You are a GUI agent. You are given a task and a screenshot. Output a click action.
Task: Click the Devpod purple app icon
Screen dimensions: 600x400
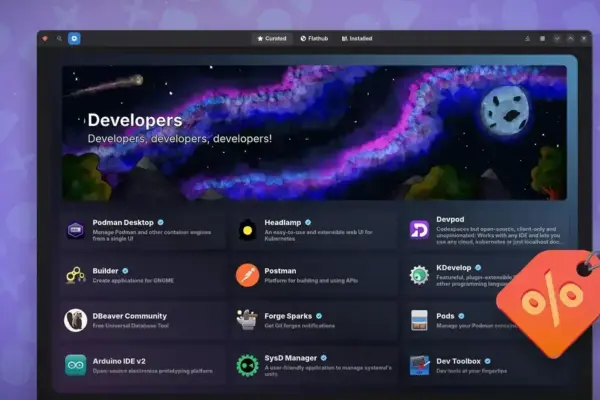point(419,230)
